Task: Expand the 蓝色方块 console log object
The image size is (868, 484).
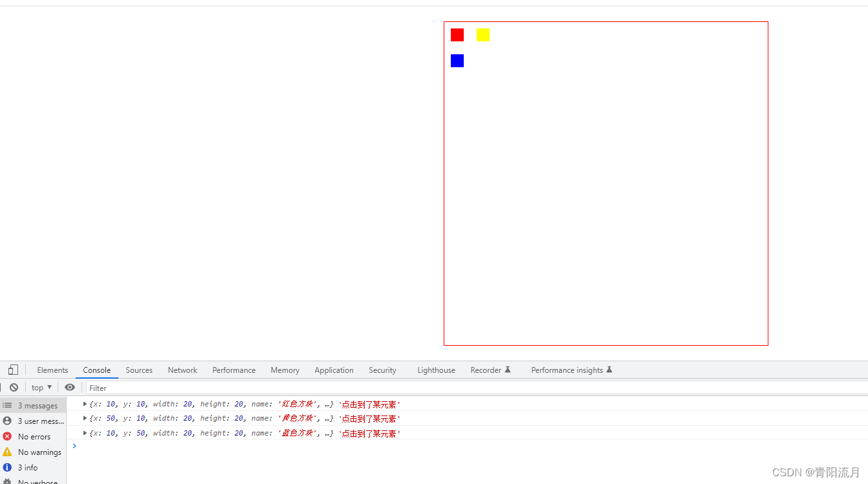Action: [x=85, y=433]
